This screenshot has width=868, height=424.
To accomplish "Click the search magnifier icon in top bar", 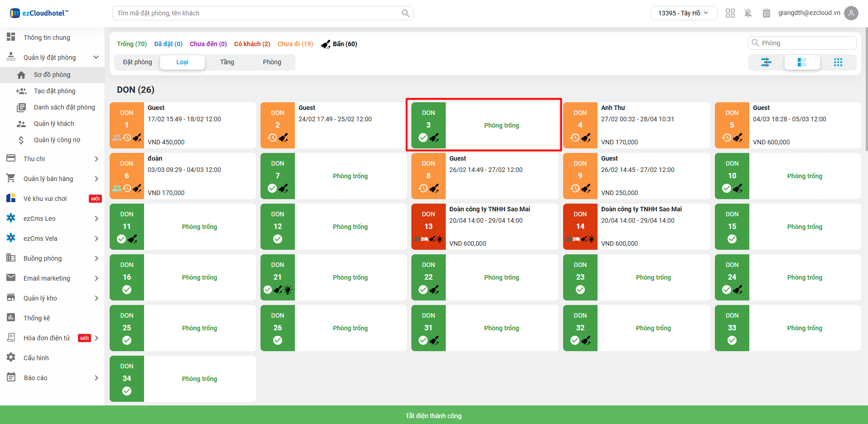I will pyautogui.click(x=405, y=13).
